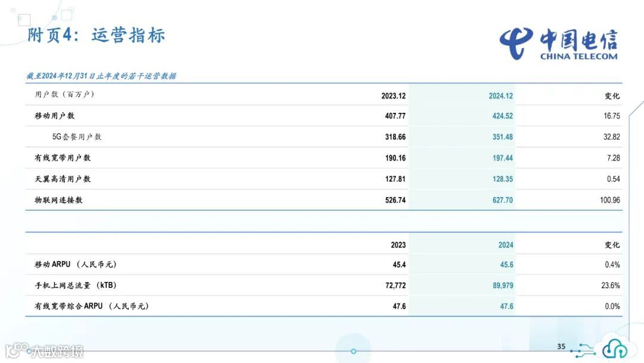Click the value 407.77

coord(395,116)
